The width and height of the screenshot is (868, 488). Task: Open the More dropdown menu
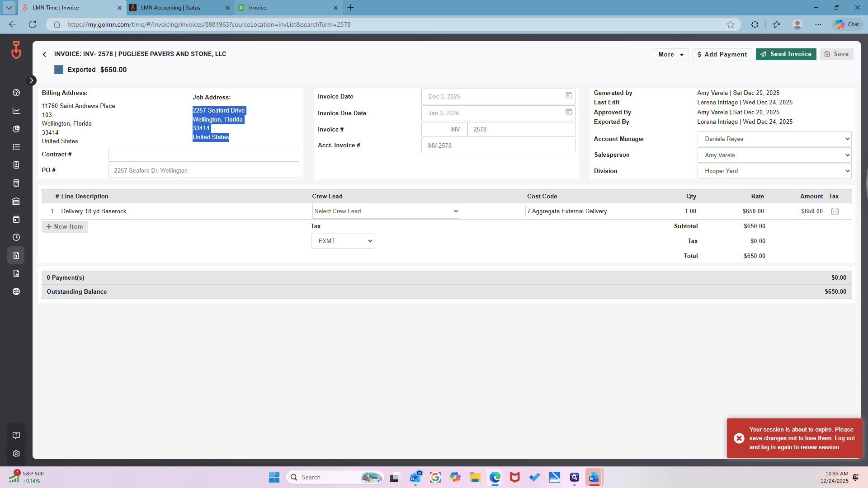(x=671, y=54)
